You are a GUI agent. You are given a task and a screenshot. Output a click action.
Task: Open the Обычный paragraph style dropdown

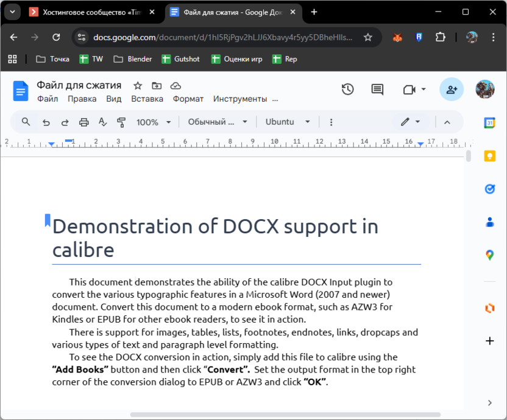(x=218, y=122)
